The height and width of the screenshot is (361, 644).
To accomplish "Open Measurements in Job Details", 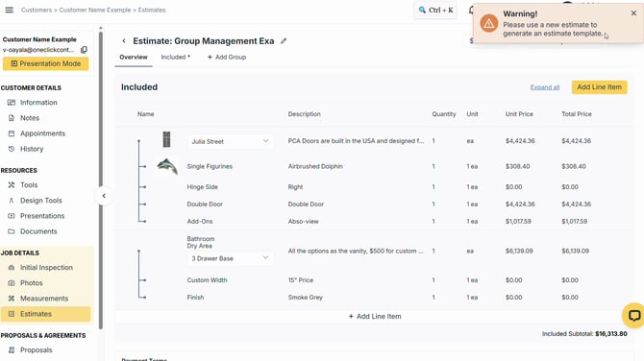I will point(44,299).
